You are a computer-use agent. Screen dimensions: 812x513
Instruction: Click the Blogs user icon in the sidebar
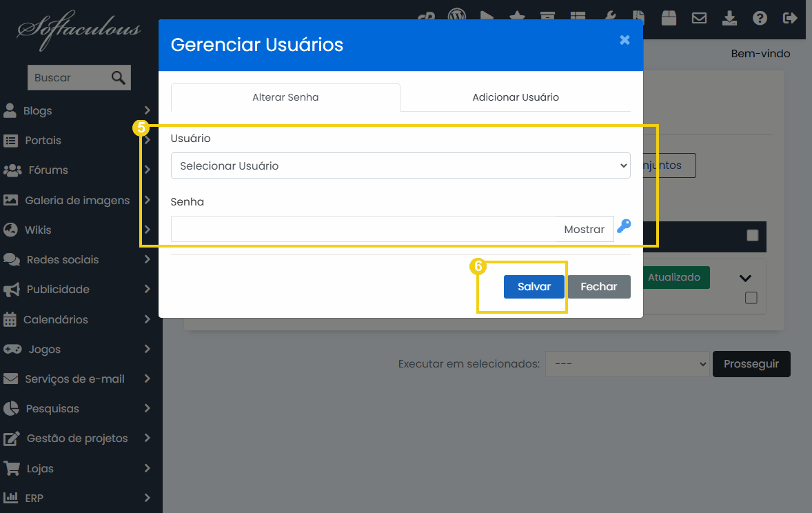click(10, 110)
